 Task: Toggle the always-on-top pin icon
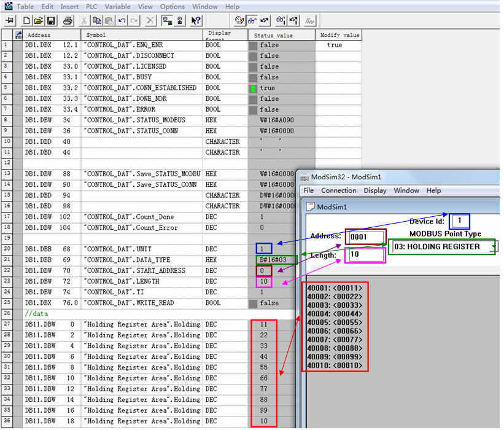10,21
